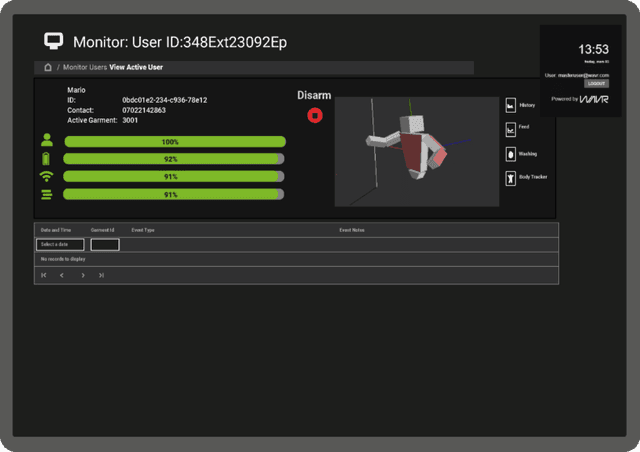Screen dimensions: 640x452
Task: Go to the first page of records
Action: 44,275
